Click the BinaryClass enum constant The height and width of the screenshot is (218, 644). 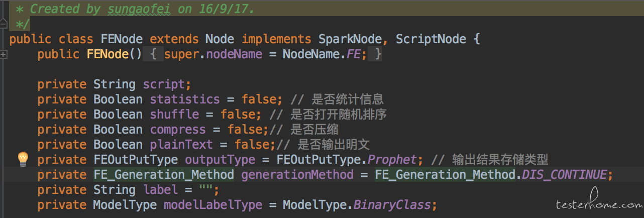click(x=392, y=205)
